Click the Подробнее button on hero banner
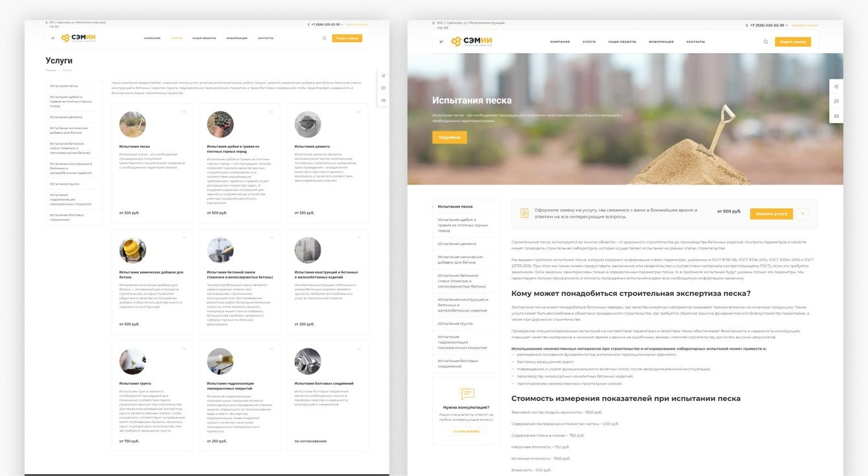Screen dimensions: 868x476 (x=450, y=137)
